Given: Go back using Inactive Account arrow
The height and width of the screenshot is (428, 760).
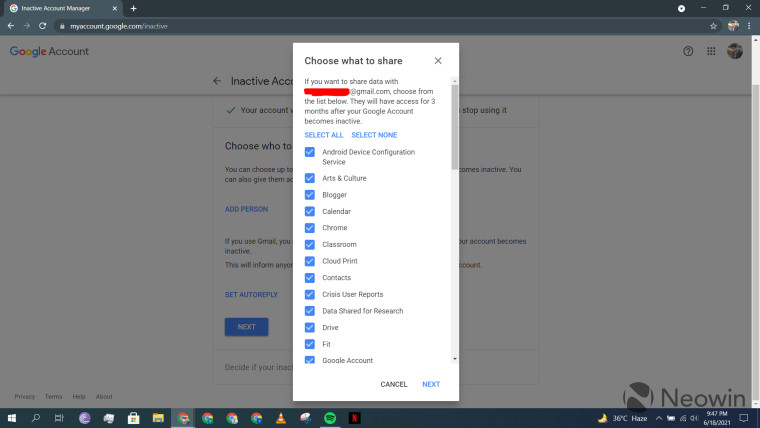Looking at the screenshot, I should pos(217,81).
